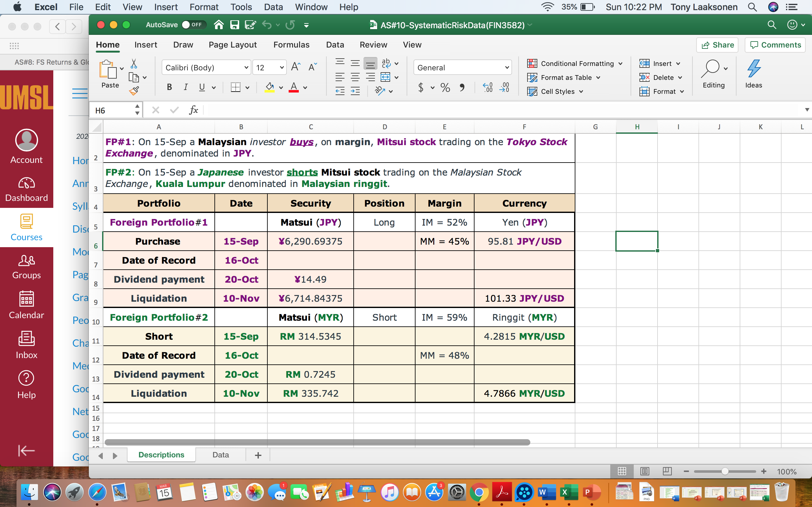Switch to the Formulas ribbon tab

click(291, 45)
